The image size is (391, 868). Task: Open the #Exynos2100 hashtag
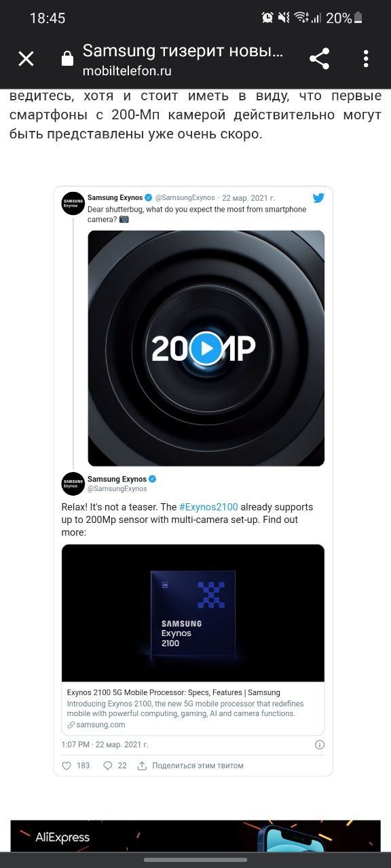208,507
